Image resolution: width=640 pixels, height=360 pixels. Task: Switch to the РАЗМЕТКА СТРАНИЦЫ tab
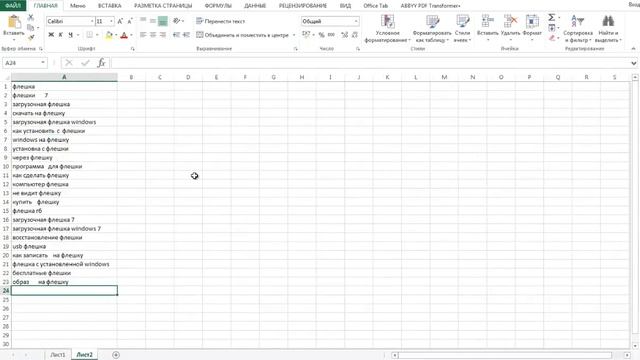[x=163, y=6]
